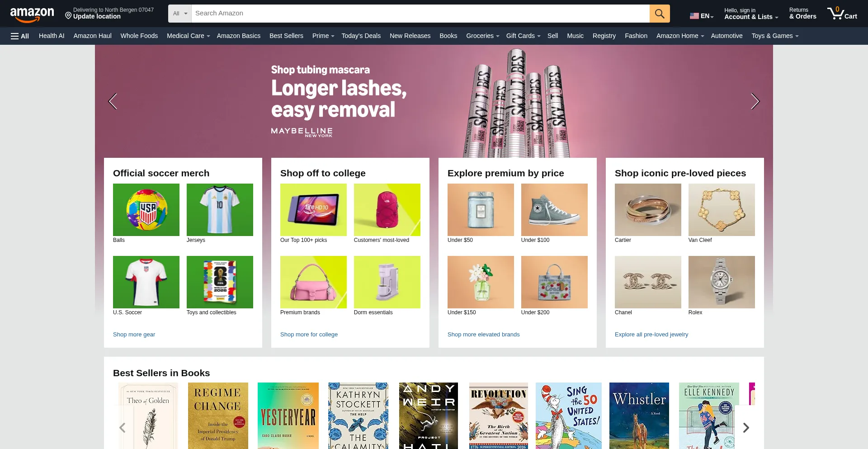Click the Amazon logo
This screenshot has height=449, width=868.
[x=32, y=14]
